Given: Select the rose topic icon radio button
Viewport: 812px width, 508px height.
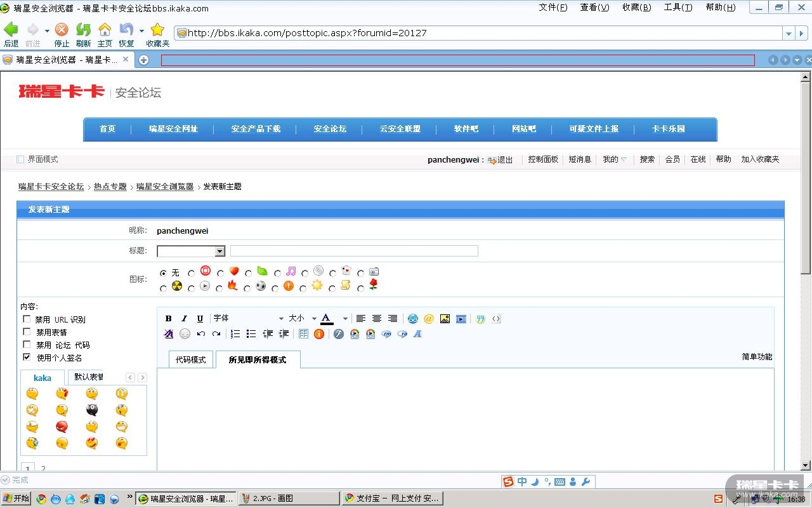Looking at the screenshot, I should (x=360, y=288).
